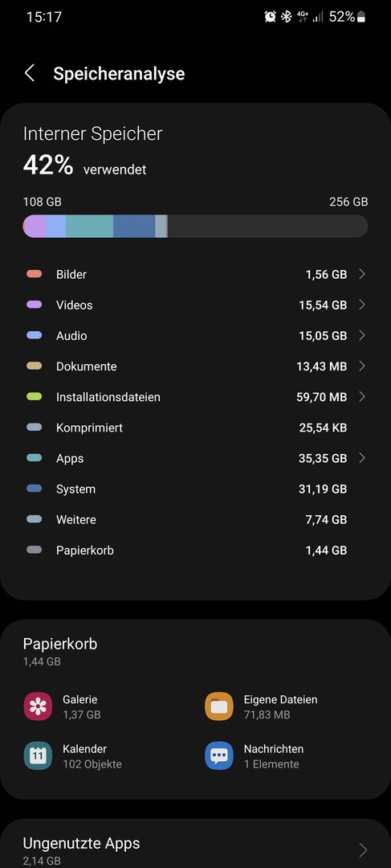
Task: Open the Apps storage entry
Action: click(x=195, y=458)
